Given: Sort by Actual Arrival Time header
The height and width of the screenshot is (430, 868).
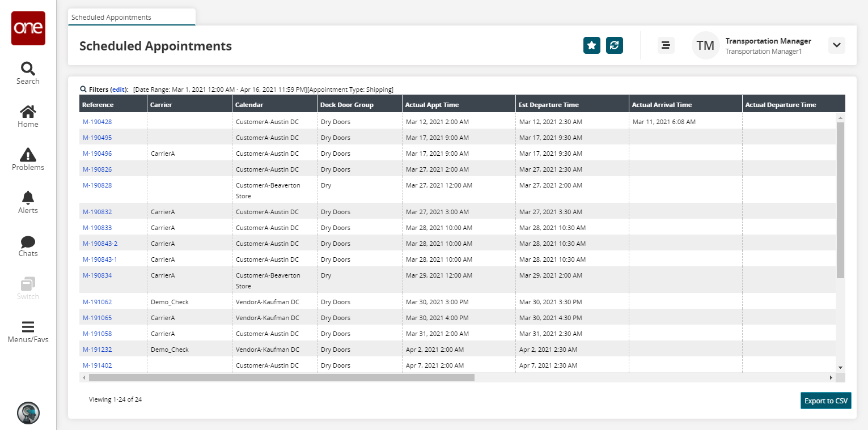Looking at the screenshot, I should 686,105.
